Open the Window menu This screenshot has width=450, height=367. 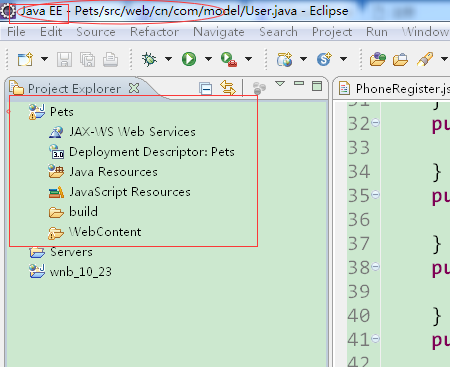pos(426,32)
